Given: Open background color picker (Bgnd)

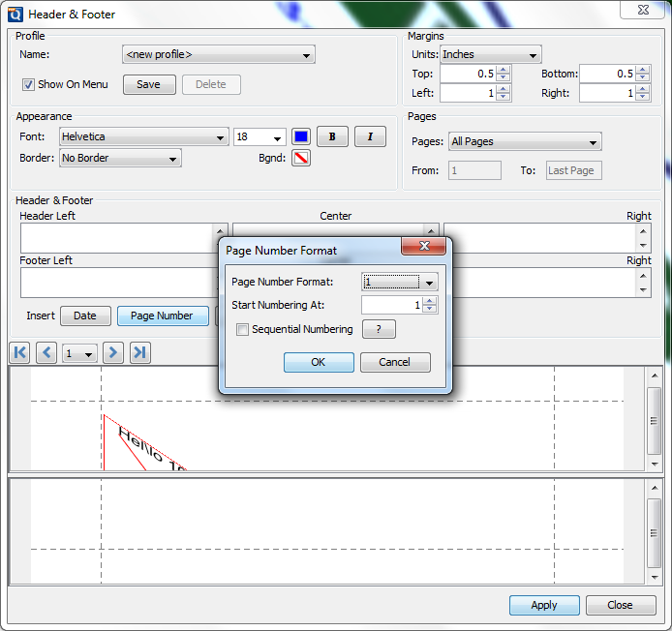Looking at the screenshot, I should 301,158.
